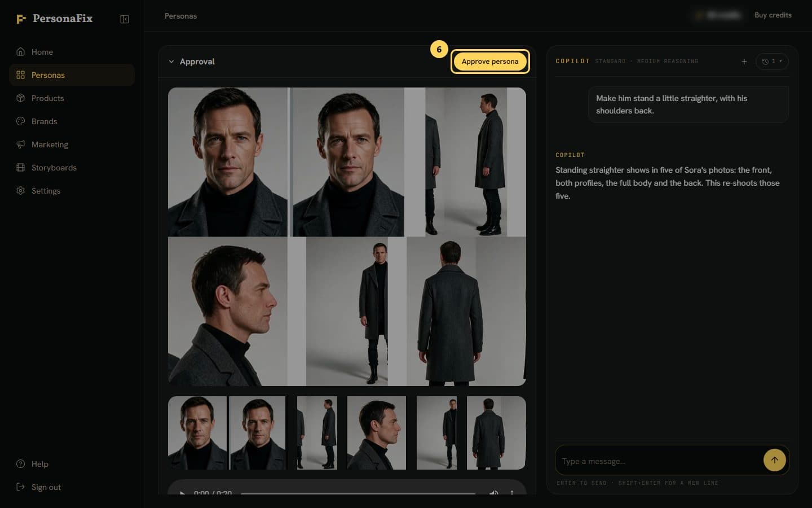Open the Products section
The height and width of the screenshot is (508, 812).
(x=72, y=98)
